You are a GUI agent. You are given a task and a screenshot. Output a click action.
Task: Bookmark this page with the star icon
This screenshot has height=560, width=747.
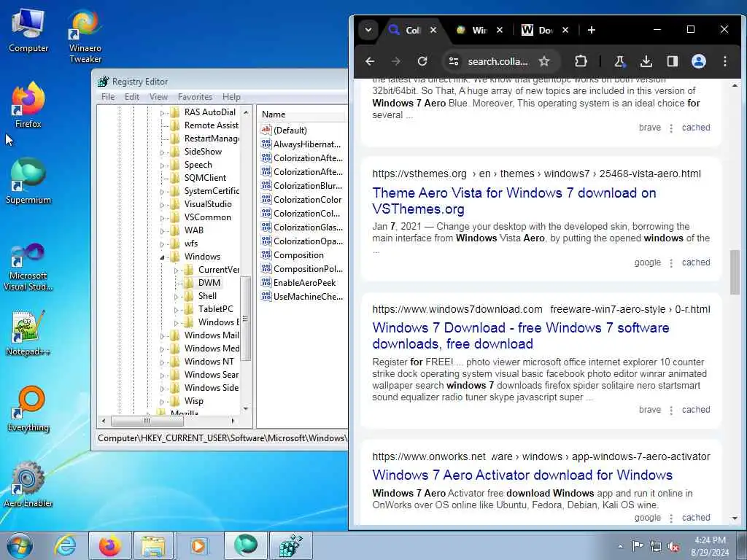click(x=544, y=61)
